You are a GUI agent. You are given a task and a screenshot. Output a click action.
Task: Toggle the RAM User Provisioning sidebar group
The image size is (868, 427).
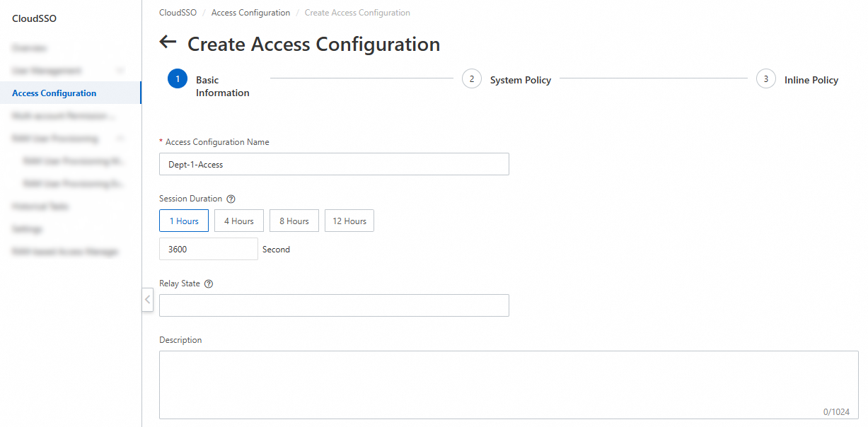pyautogui.click(x=120, y=139)
